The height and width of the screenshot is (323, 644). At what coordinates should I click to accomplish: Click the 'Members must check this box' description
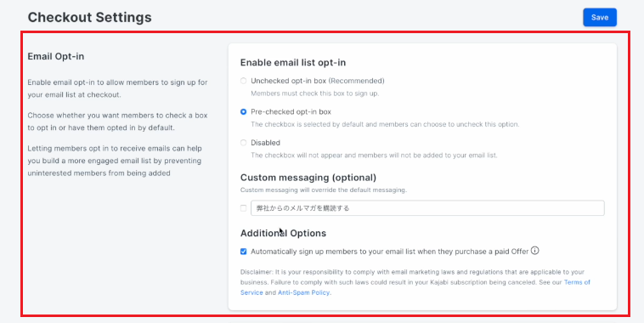314,93
